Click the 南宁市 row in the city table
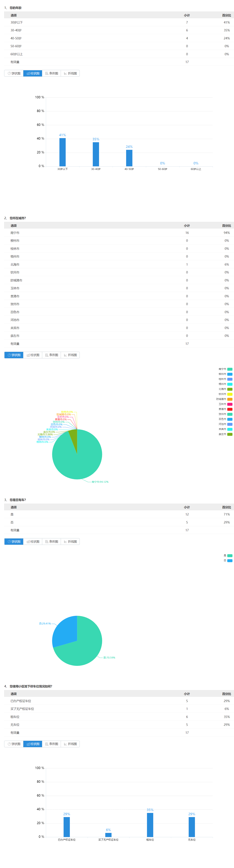Image resolution: width=234 pixels, height=868 pixels. pos(15,233)
